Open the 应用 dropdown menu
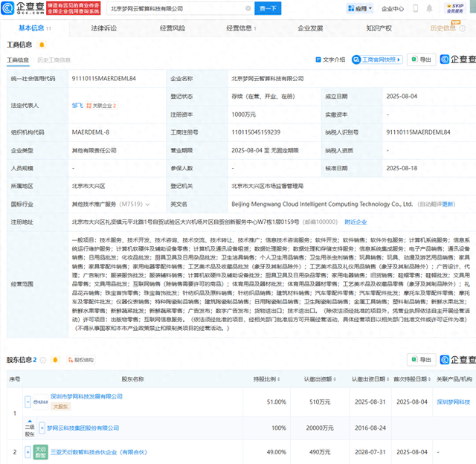 click(x=360, y=8)
